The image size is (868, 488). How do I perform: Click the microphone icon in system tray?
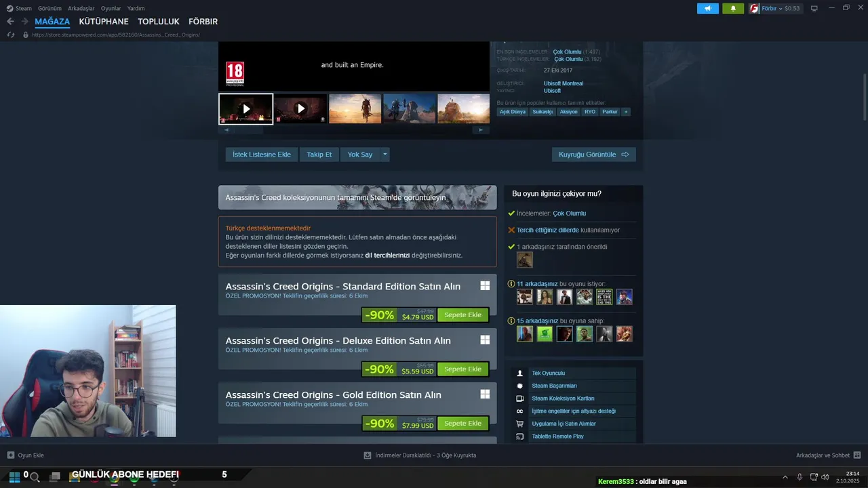pyautogui.click(x=800, y=477)
